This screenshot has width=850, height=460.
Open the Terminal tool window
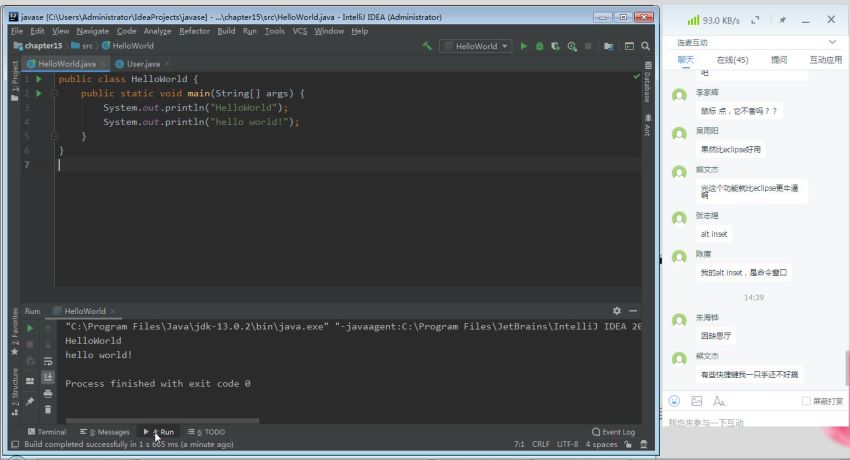tap(46, 432)
